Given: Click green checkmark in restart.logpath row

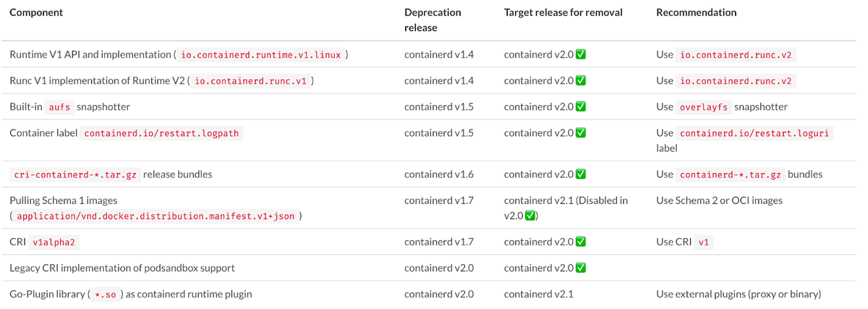Looking at the screenshot, I should (581, 133).
